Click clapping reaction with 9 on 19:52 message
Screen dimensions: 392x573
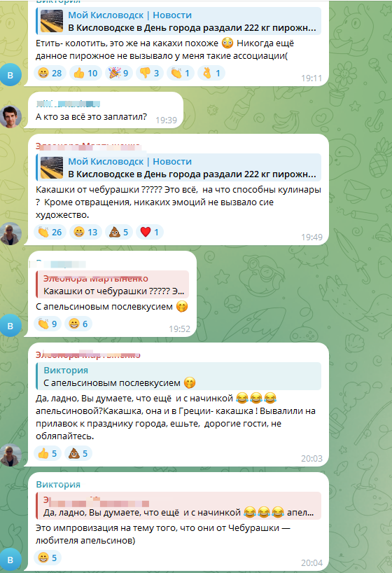[48, 324]
